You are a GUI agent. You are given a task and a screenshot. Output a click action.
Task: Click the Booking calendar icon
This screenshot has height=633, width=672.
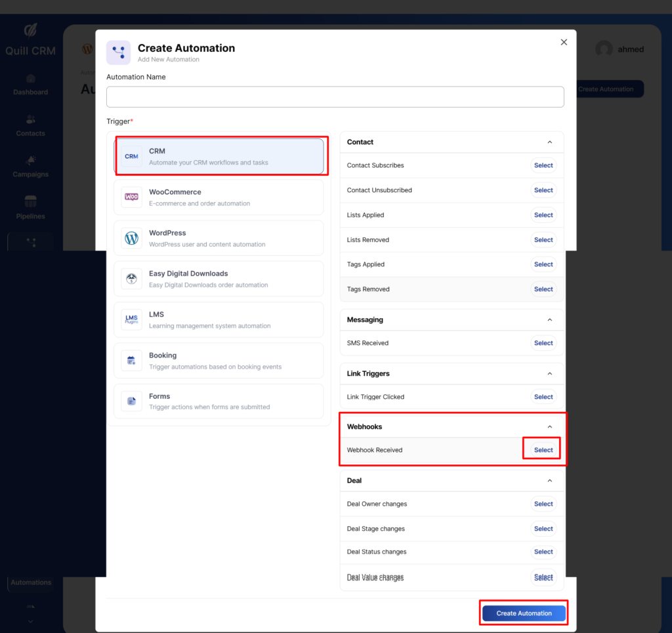point(132,360)
